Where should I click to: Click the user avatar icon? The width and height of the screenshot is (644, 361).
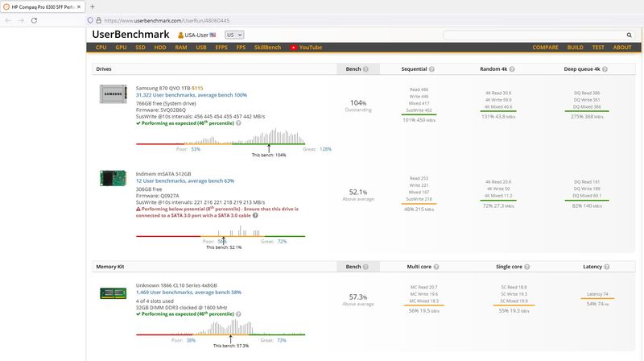(180, 35)
